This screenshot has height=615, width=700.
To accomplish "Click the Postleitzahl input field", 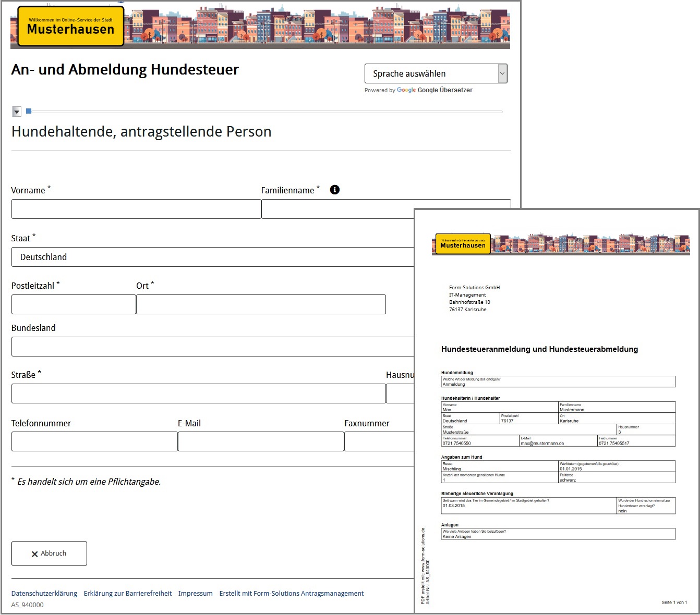I will pos(74,304).
